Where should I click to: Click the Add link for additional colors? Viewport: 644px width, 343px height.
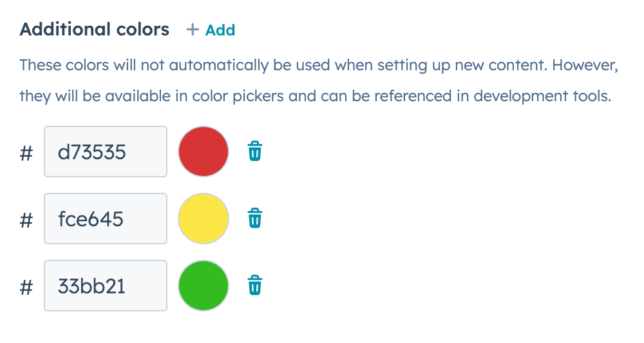(220, 30)
